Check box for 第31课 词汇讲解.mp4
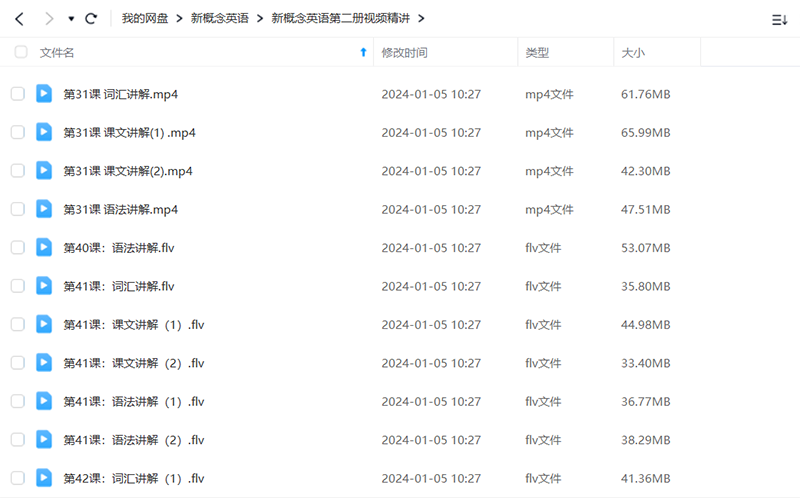 click(18, 94)
